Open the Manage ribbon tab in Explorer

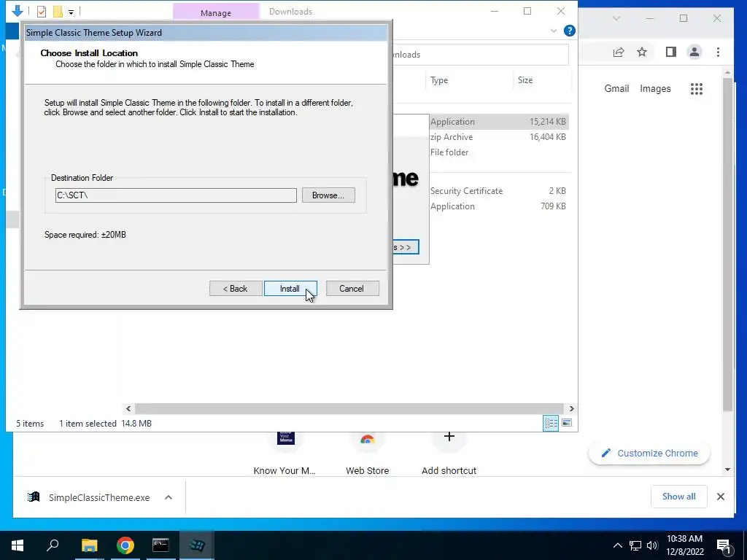coord(216,12)
